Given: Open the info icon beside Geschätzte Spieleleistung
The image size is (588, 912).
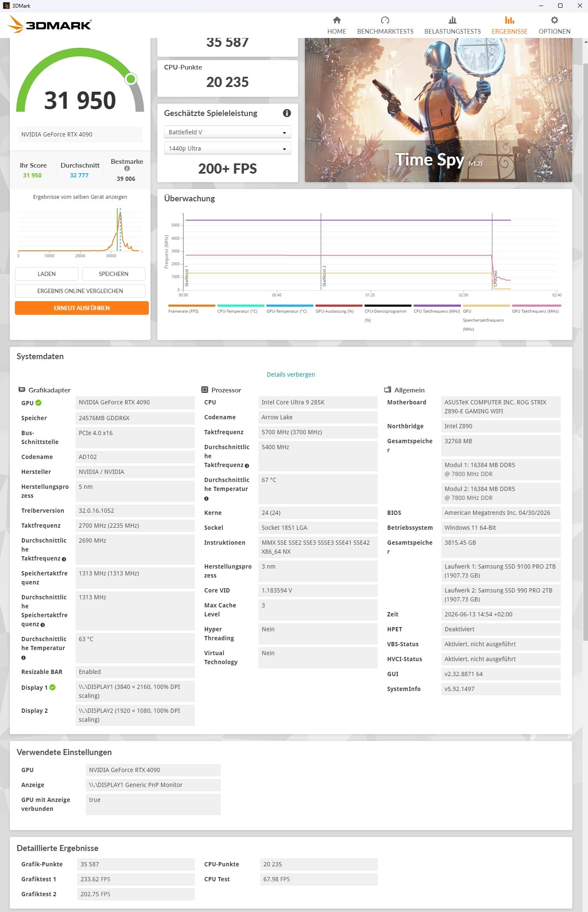Looking at the screenshot, I should click(x=287, y=113).
